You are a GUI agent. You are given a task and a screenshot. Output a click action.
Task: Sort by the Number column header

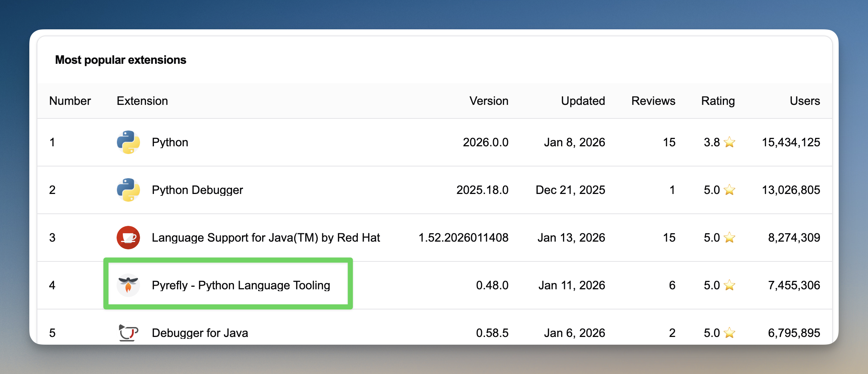click(70, 101)
